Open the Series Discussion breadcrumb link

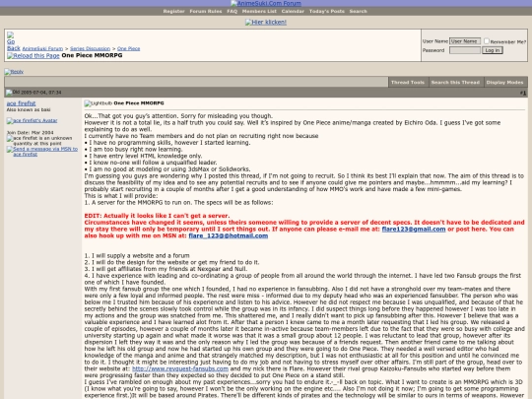(x=90, y=49)
